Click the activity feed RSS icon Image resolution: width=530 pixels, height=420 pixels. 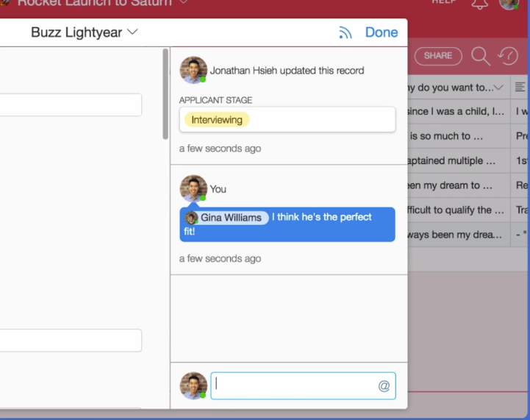pyautogui.click(x=345, y=32)
